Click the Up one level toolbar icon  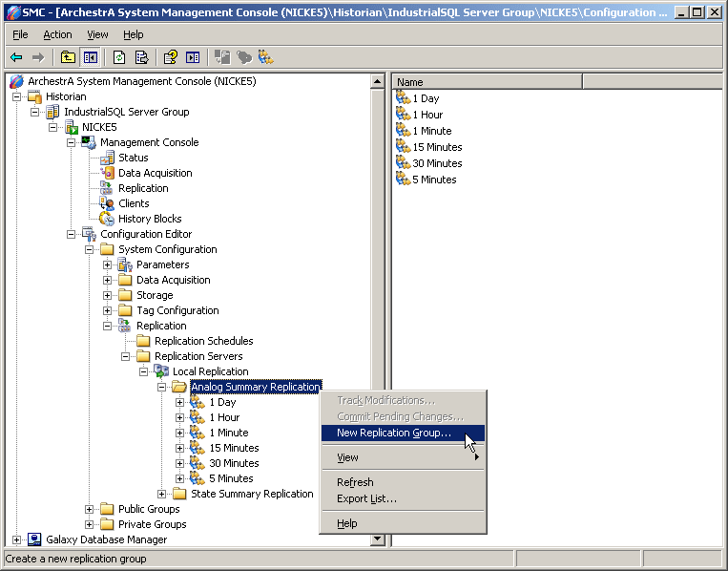[x=68, y=57]
